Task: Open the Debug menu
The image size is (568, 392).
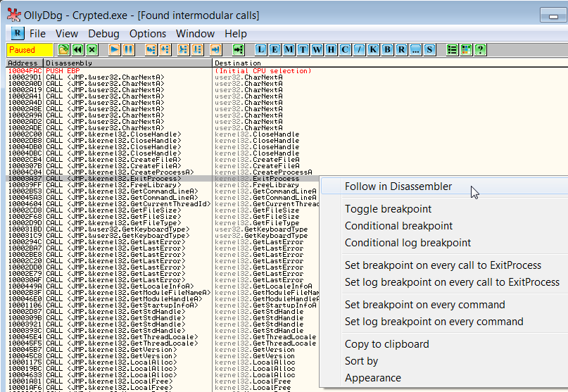Action: 103,34
